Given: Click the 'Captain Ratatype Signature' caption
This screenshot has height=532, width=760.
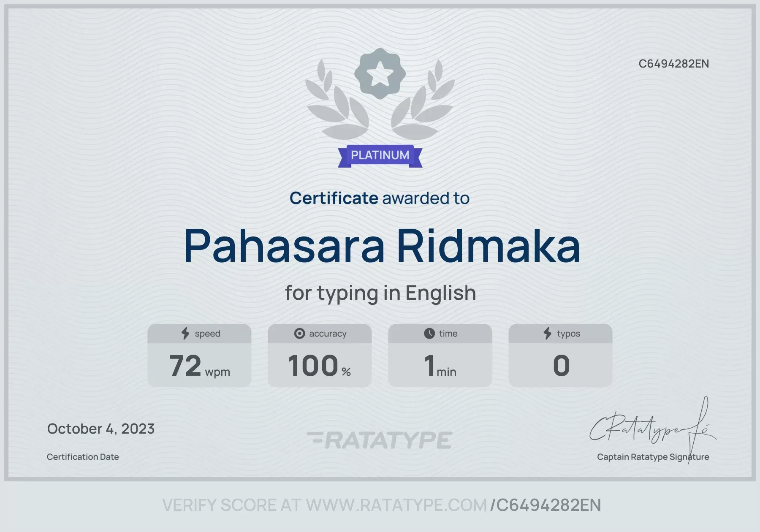Looking at the screenshot, I should 653,457.
